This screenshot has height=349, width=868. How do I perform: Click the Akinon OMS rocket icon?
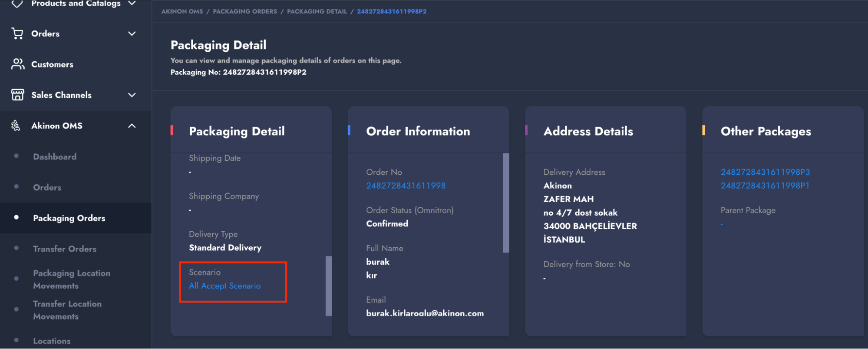pyautogui.click(x=16, y=126)
